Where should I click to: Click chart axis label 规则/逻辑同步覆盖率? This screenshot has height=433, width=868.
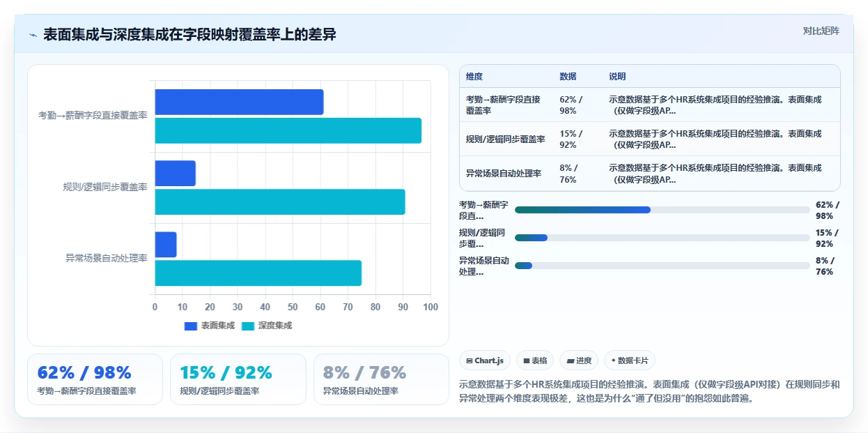[105, 188]
